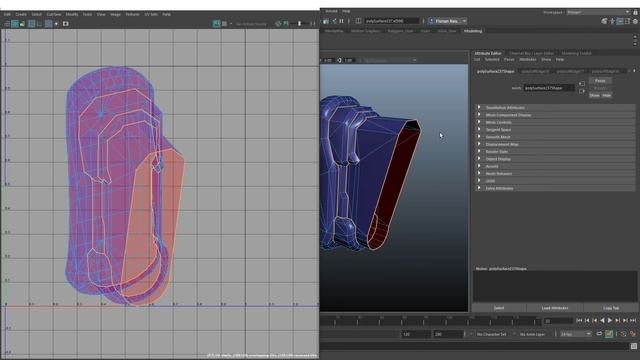Click the pause icon in Maya status line

pos(341,21)
